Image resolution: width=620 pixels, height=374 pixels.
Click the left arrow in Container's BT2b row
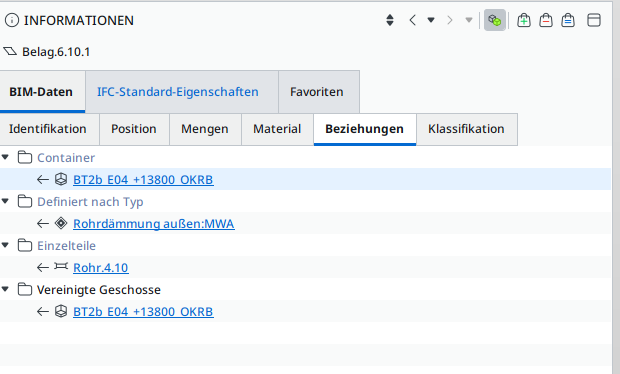click(43, 180)
